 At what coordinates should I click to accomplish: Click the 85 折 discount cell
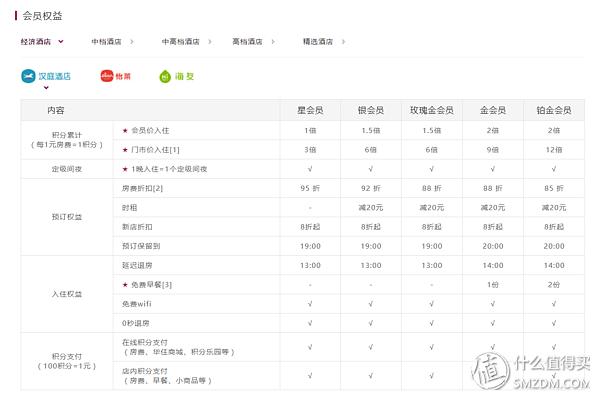[554, 188]
